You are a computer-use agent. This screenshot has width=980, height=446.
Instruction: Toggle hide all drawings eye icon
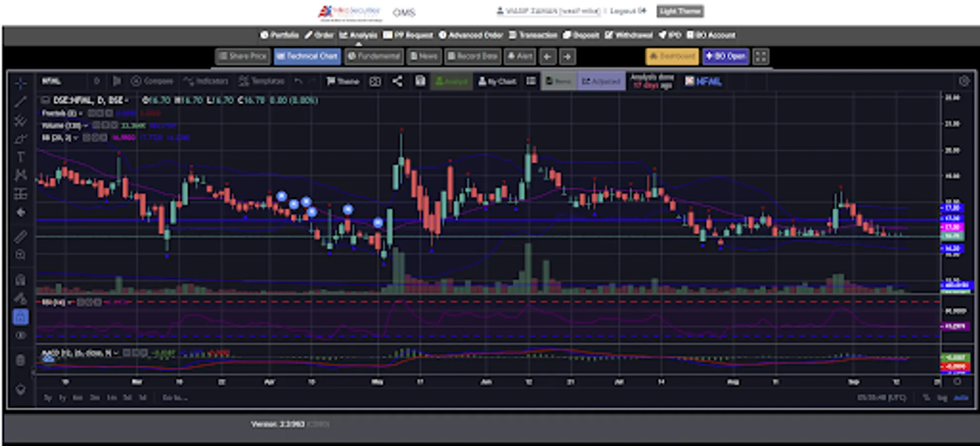(20, 335)
